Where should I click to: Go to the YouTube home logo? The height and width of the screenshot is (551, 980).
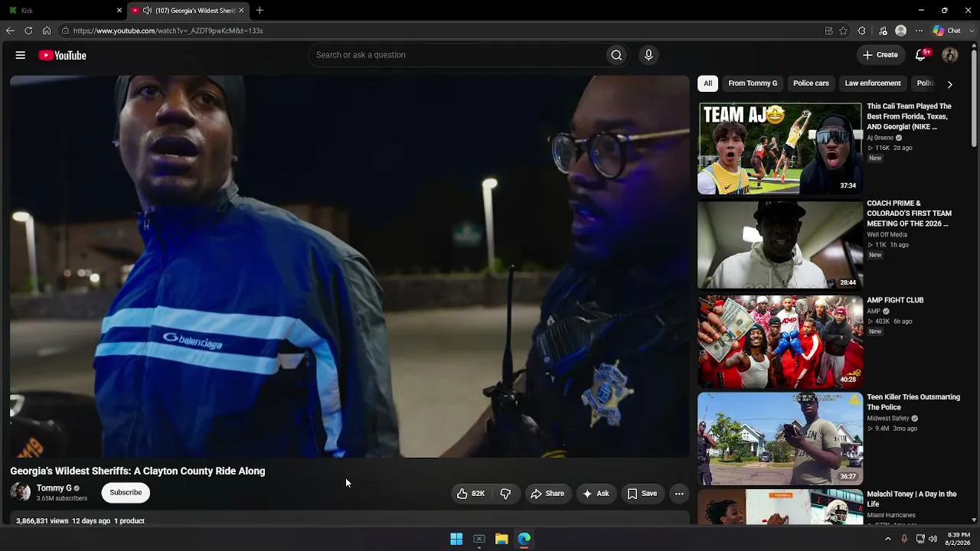[63, 55]
